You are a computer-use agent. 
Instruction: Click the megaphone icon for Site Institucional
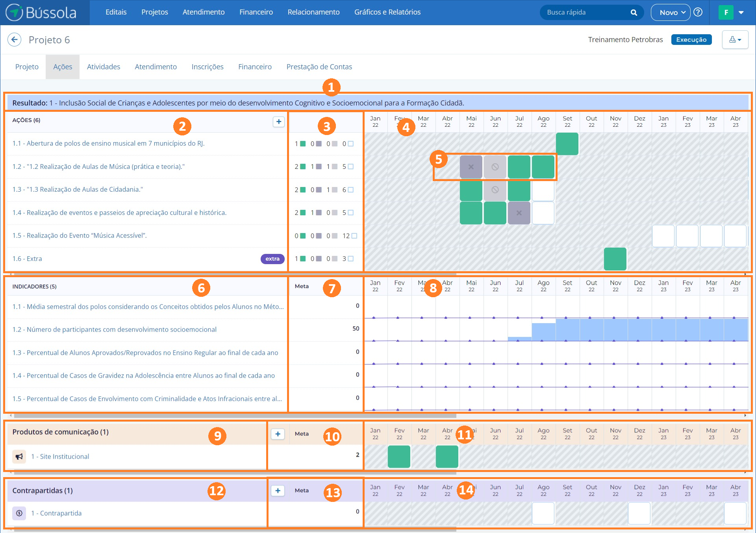(19, 457)
